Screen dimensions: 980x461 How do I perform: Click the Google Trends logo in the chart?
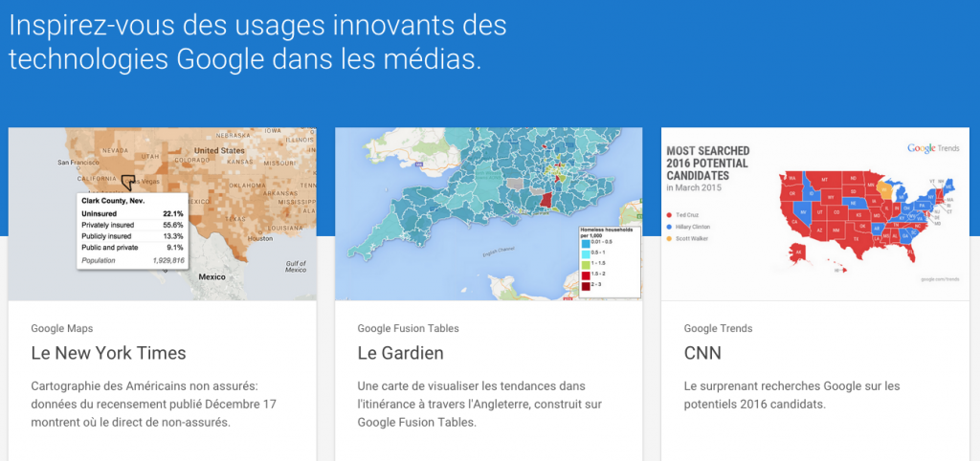click(932, 148)
